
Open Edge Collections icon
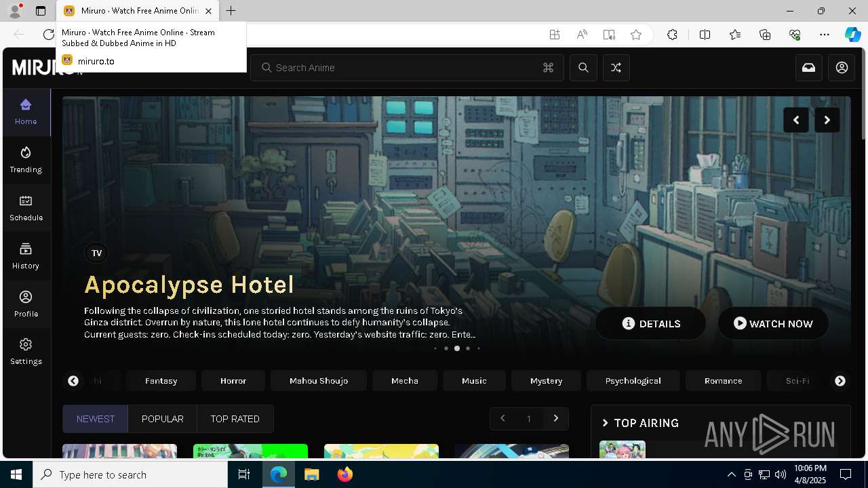coord(765,35)
